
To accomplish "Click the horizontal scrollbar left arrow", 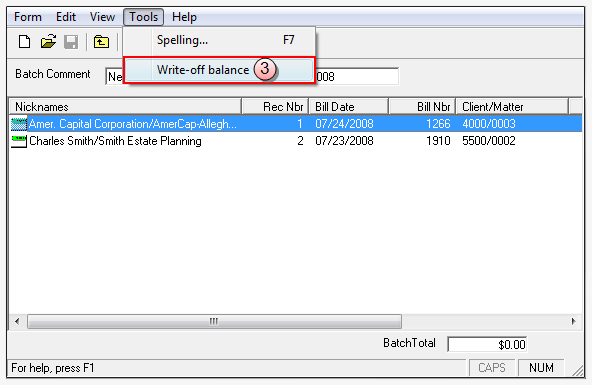I will coord(17,322).
